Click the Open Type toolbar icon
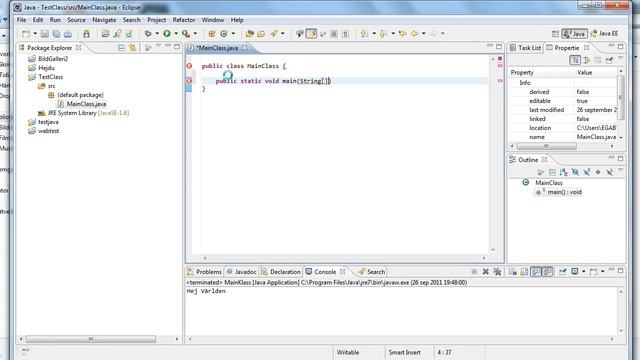The image size is (640, 360). click(249, 34)
